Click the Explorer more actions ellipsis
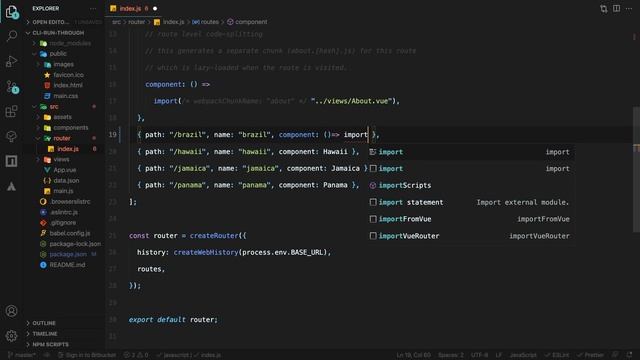Image resolution: width=640 pixels, height=360 pixels. click(93, 9)
